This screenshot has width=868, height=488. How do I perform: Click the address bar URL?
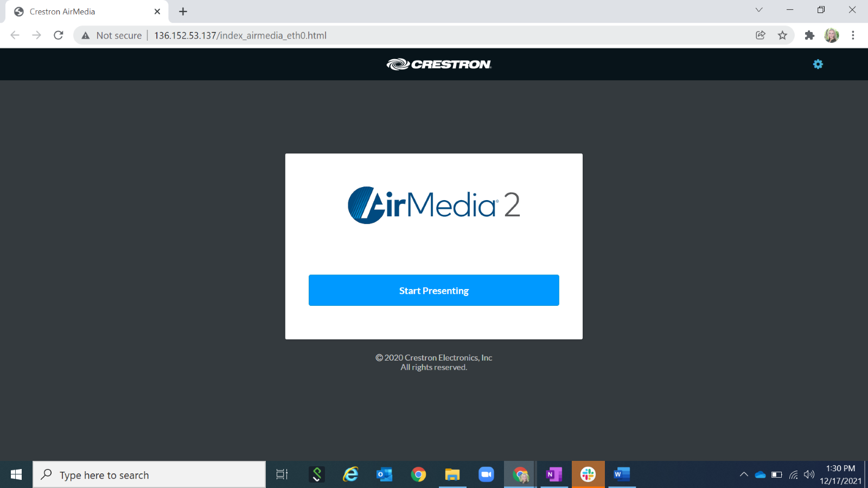pos(240,35)
